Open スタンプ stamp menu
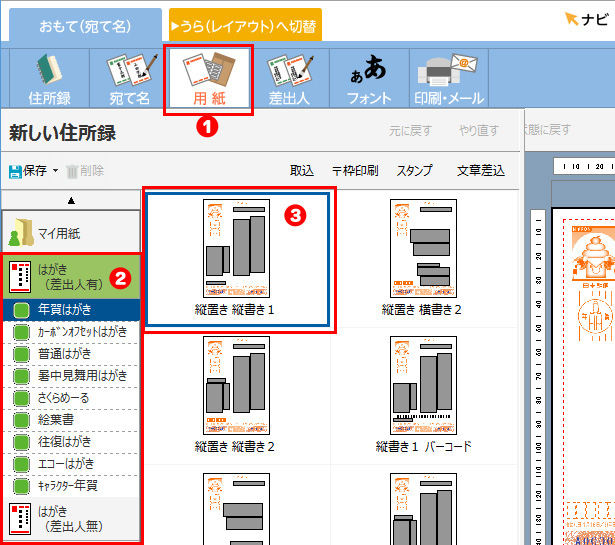 click(414, 171)
